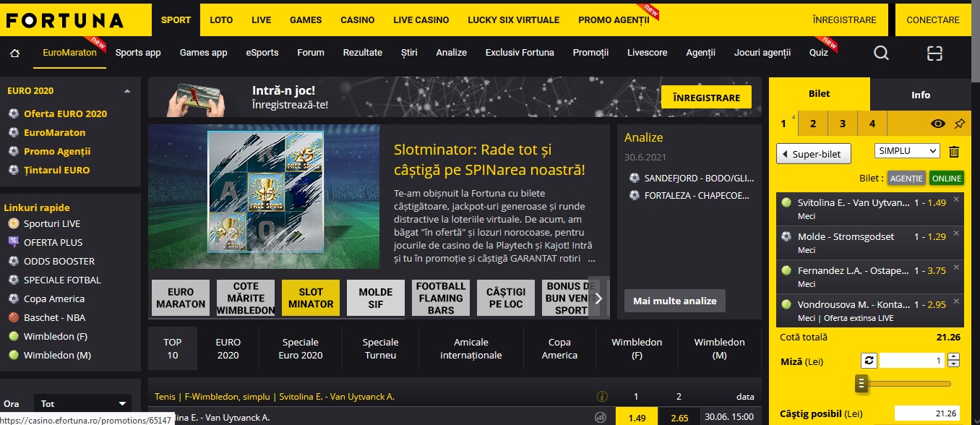Open info icon in Tenis match header

(x=601, y=396)
